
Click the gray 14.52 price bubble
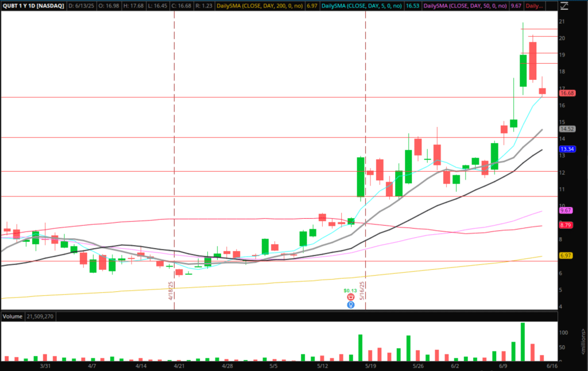coord(567,129)
